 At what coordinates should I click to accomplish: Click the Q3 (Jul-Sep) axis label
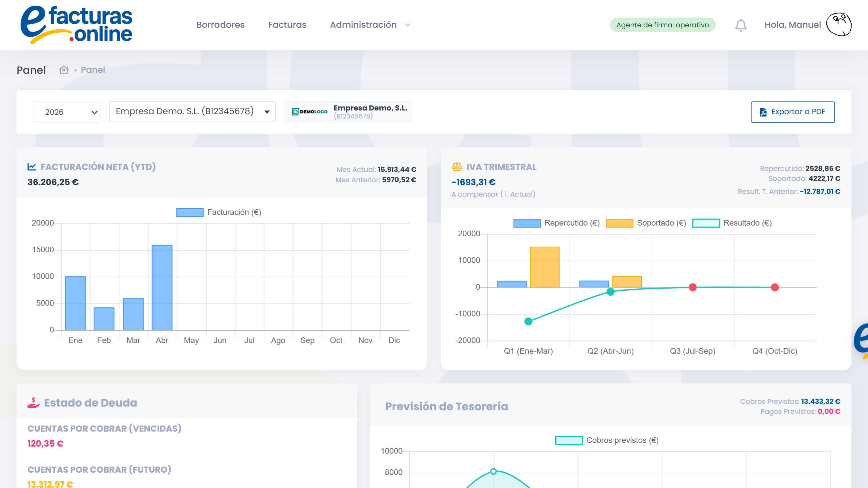pos(693,351)
